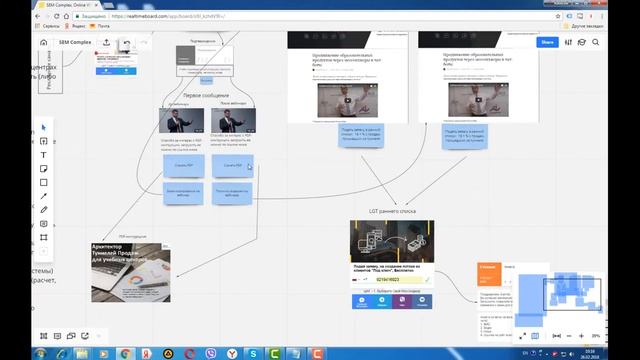The image size is (640, 360).
Task: Open Skype from the taskbar
Action: click(x=253, y=353)
